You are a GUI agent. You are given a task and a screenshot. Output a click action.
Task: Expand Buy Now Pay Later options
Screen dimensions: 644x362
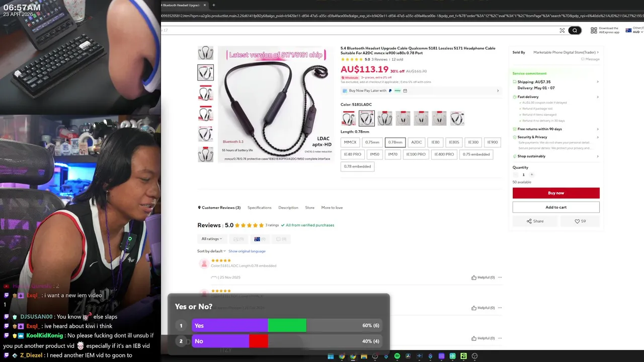(498, 91)
